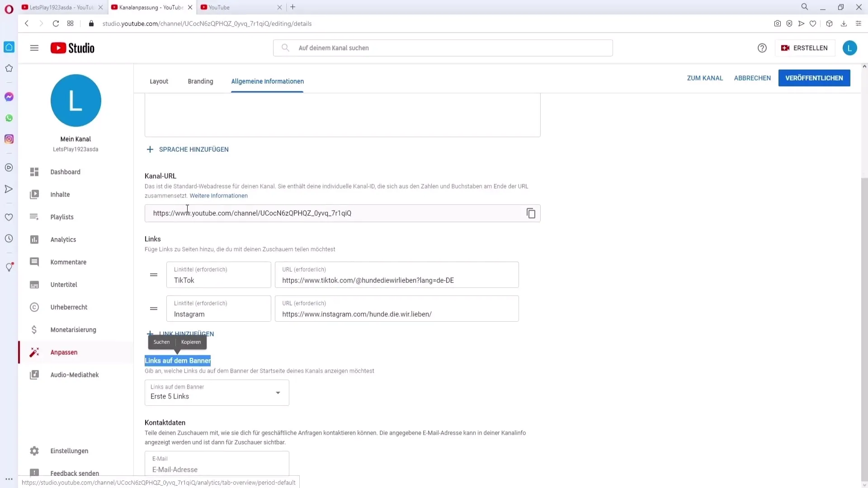Open the help question mark icon
The height and width of the screenshot is (488, 868).
(x=762, y=48)
